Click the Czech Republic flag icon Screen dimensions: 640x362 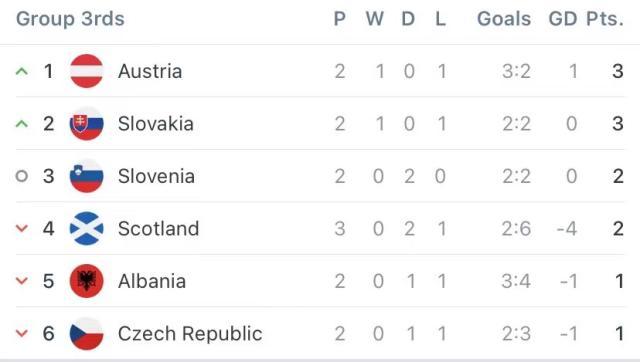coord(87,333)
